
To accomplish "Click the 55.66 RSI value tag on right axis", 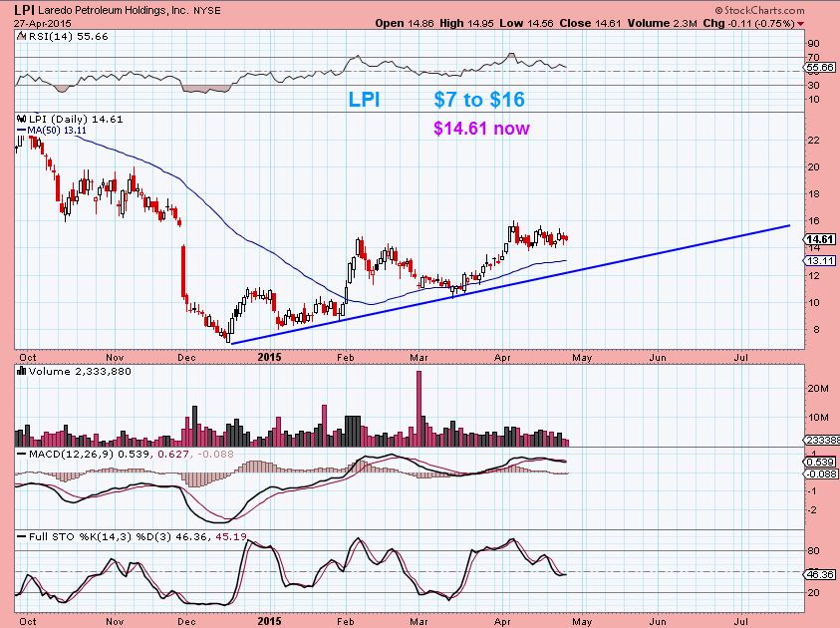I will 820,67.
